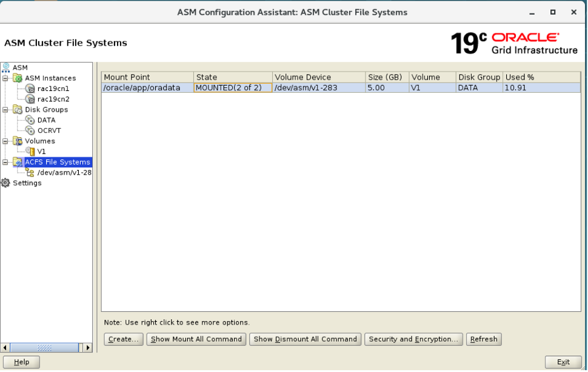
Task: Click the /dev/asm/v1-283 volume device cell
Action: pos(319,88)
